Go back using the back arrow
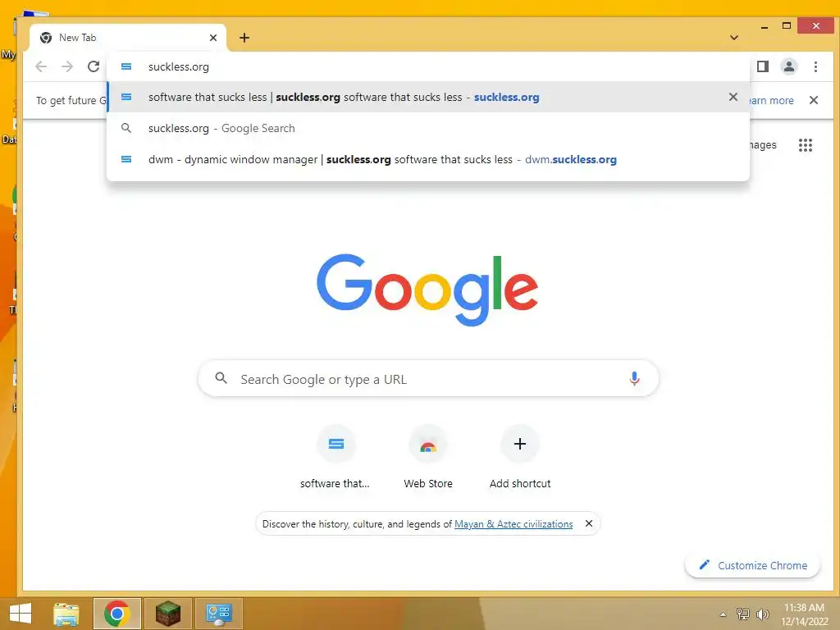The width and height of the screenshot is (840, 630). coord(41,66)
